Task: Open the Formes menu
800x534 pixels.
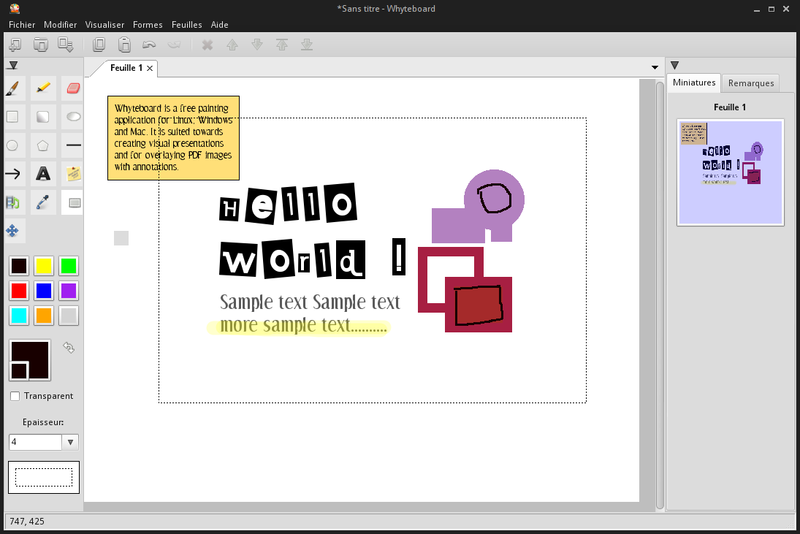Action: point(147,24)
